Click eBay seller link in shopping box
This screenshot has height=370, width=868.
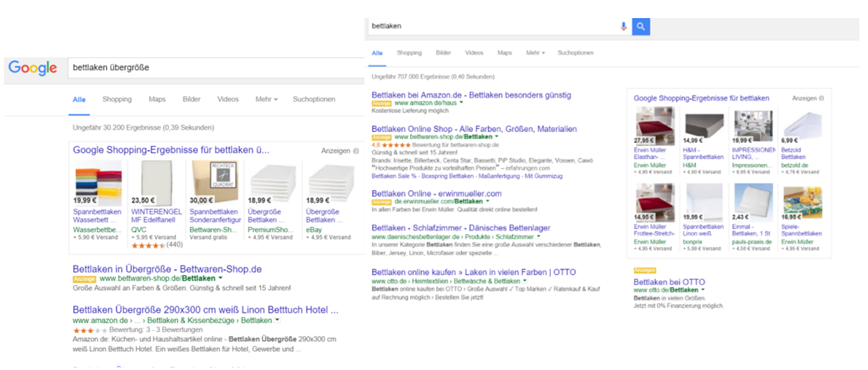(x=314, y=229)
